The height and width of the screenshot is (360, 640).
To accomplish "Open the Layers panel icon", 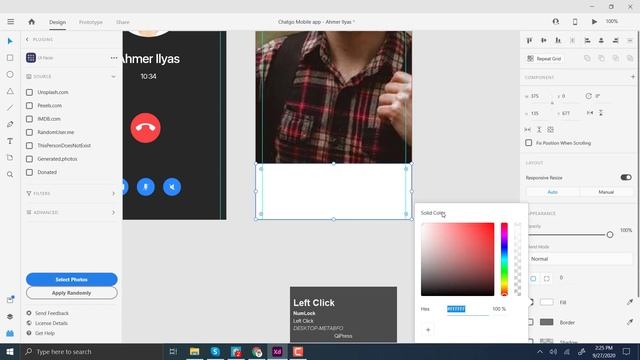I will click(10, 316).
